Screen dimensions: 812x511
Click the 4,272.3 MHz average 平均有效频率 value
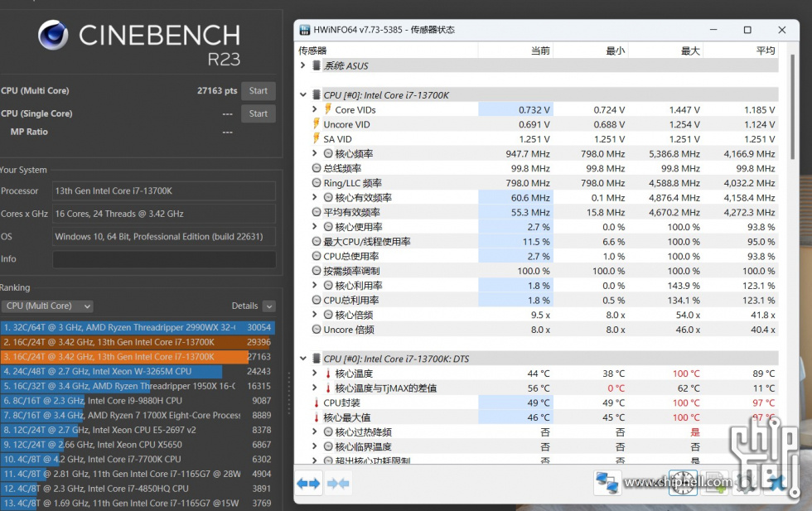[749, 212]
